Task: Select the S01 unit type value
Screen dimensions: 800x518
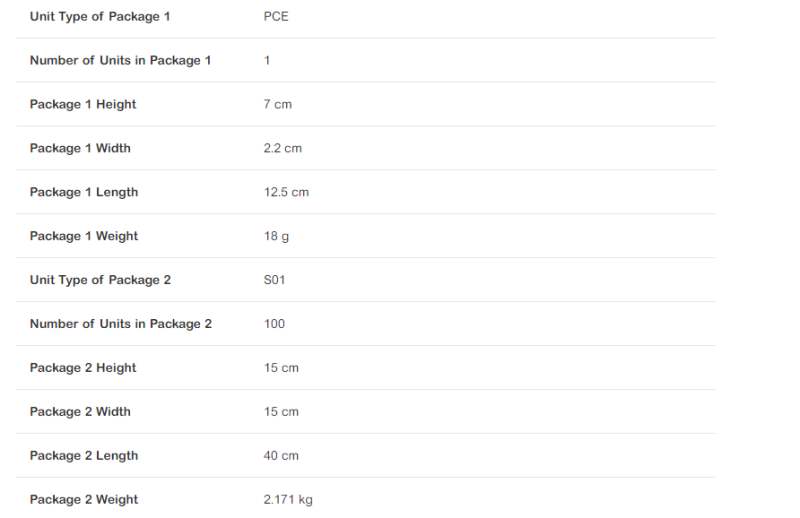Action: [x=274, y=280]
